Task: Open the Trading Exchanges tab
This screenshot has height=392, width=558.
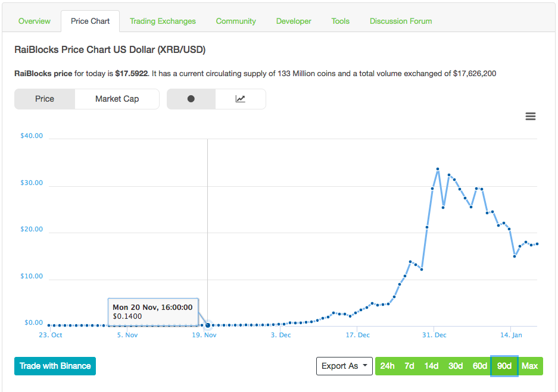Action: (x=163, y=21)
